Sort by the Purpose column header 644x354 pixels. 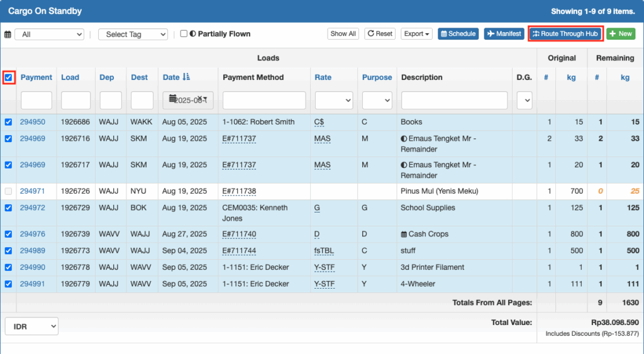[377, 77]
